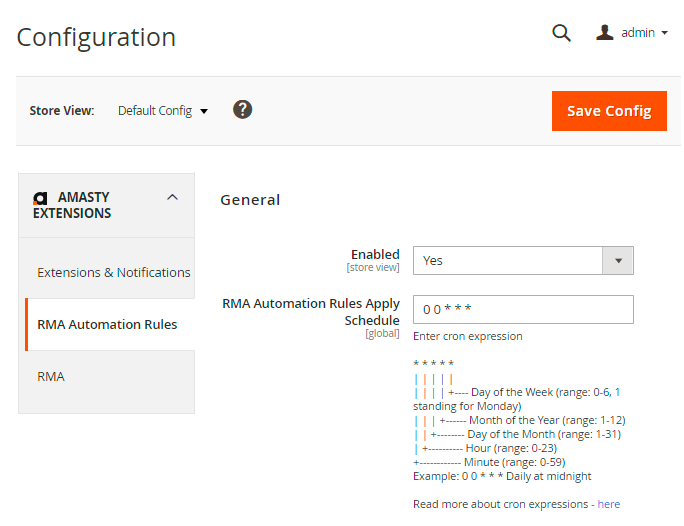Click the admin user avatar icon
Viewport: 684px width, 526px height.
coord(604,33)
